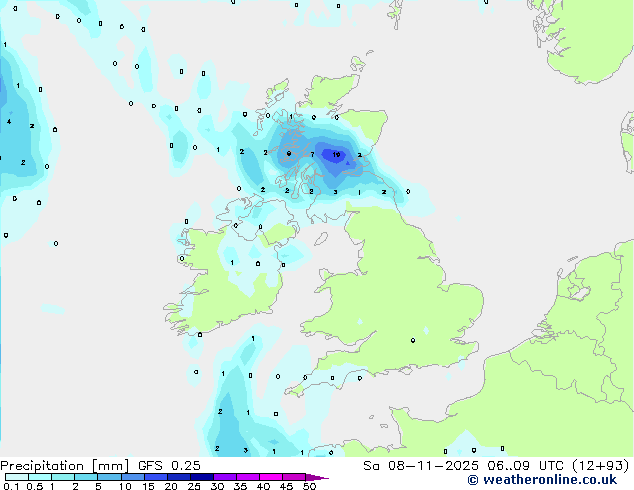Click the '0' value over southern England

tap(412, 340)
